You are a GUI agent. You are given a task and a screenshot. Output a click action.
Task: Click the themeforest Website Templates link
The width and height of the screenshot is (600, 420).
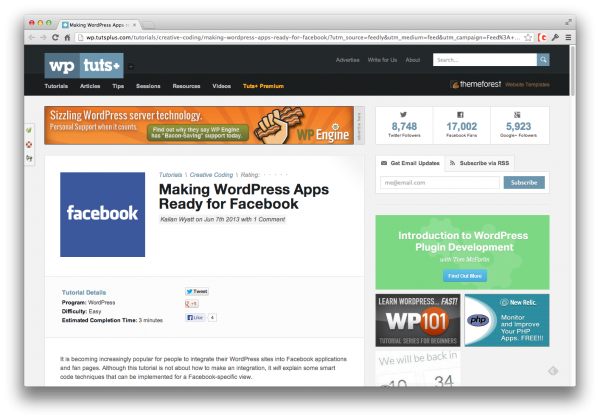tap(500, 84)
